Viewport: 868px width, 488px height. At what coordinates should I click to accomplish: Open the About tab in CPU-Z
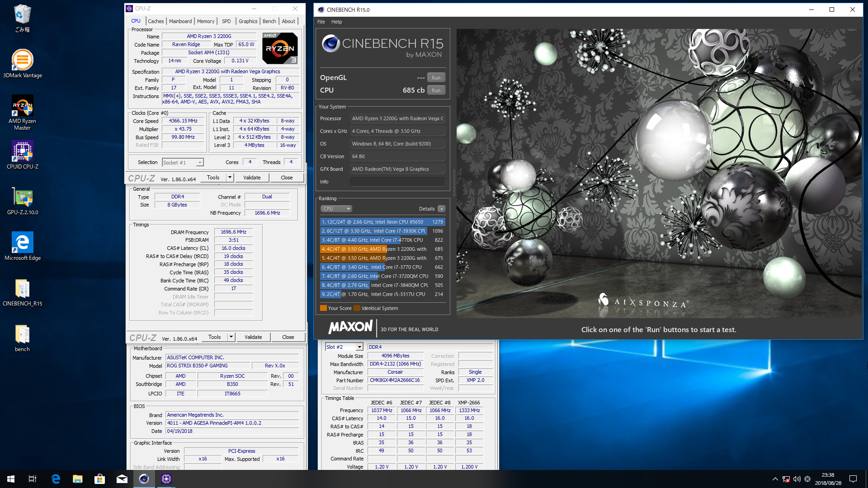tap(288, 21)
